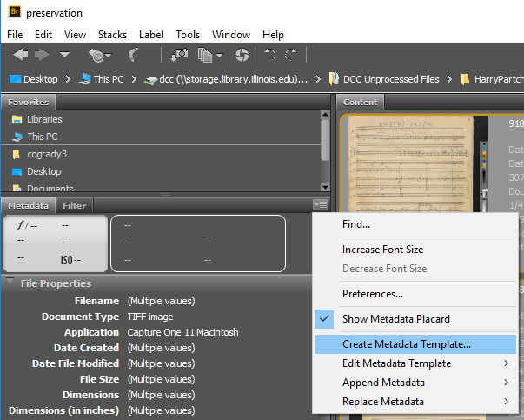Click the Get Photos from Camera icon

coord(180,55)
